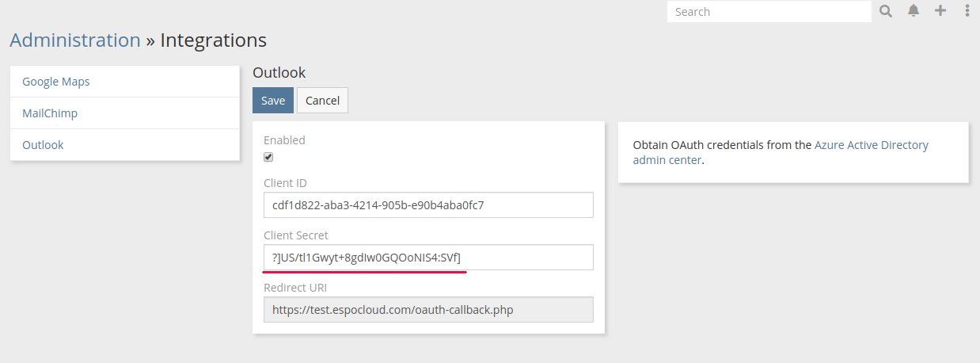Click the Outlook panel heading

279,73
